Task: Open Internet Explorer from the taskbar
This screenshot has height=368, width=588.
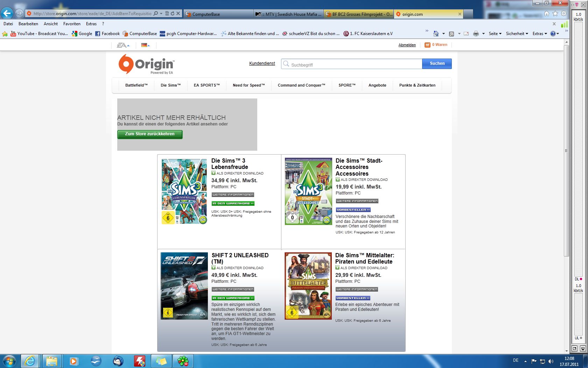Action: (x=30, y=361)
